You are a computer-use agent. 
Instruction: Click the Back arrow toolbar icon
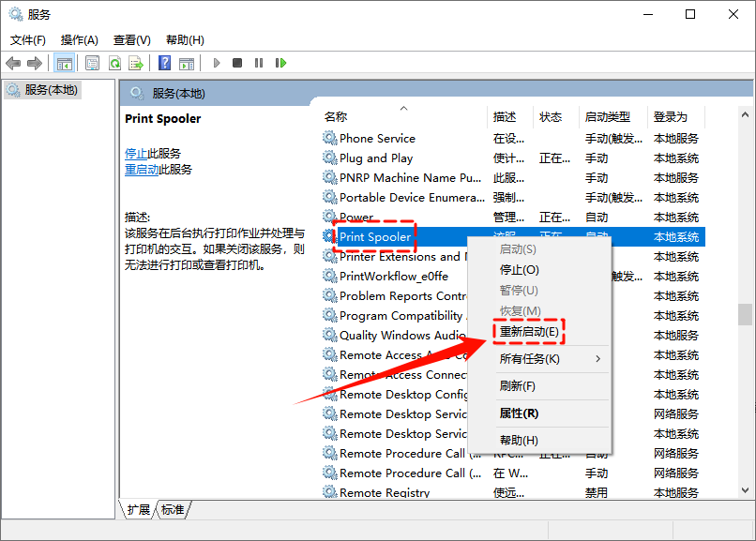(x=13, y=63)
